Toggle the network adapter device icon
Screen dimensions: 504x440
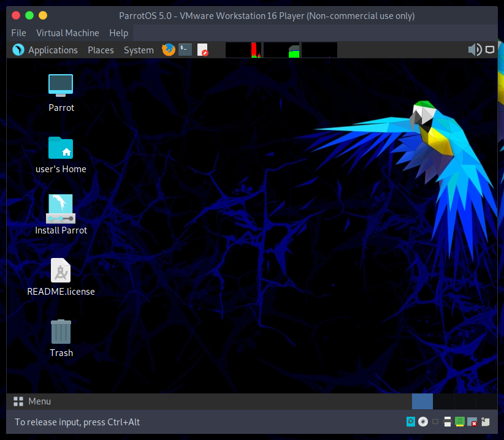click(x=435, y=422)
